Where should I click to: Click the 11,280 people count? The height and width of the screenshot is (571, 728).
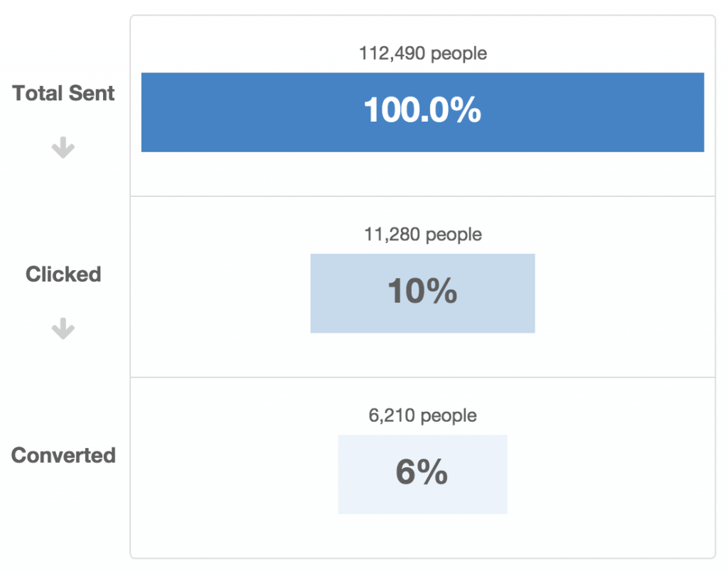pos(423,234)
